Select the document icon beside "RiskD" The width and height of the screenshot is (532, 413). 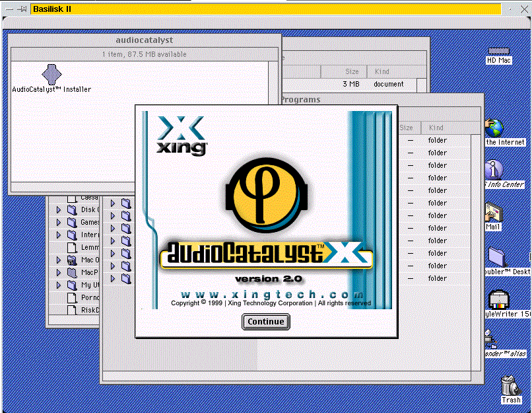point(72,310)
